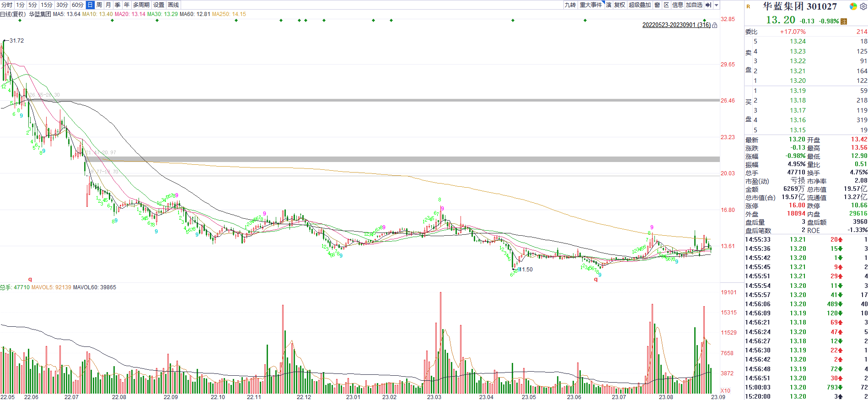The width and height of the screenshot is (868, 400).
Task: Activate 画线 drawing tool
Action: pyautogui.click(x=173, y=5)
